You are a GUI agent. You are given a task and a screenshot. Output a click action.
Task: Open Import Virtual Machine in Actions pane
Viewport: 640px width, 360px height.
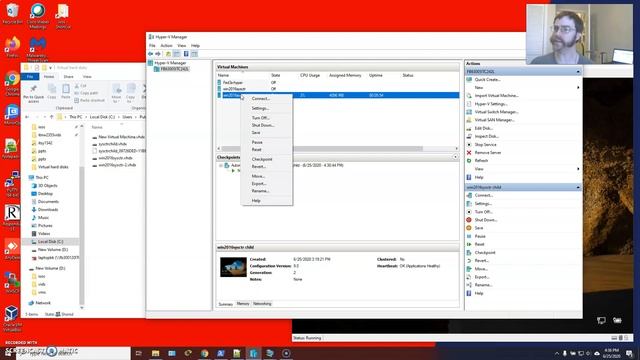(496, 96)
